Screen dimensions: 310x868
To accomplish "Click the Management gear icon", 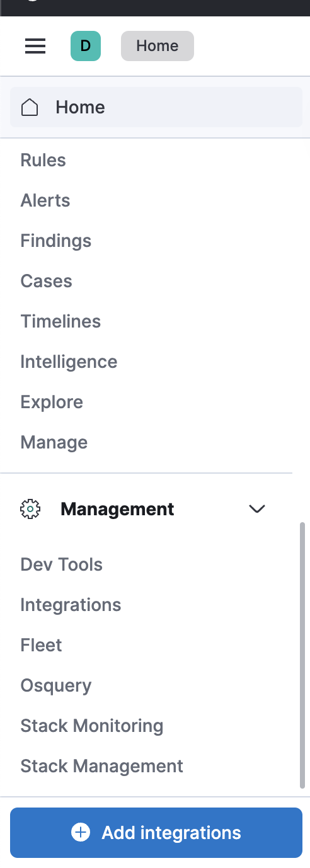I will tap(30, 509).
